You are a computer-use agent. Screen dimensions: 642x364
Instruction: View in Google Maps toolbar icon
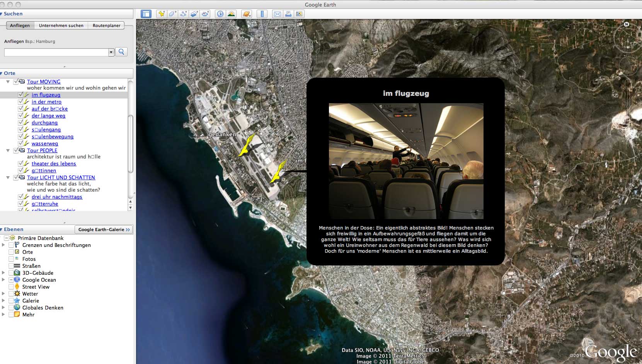click(x=299, y=14)
